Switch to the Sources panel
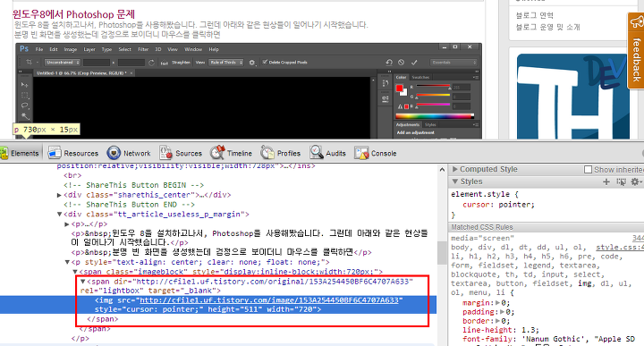 pos(181,153)
